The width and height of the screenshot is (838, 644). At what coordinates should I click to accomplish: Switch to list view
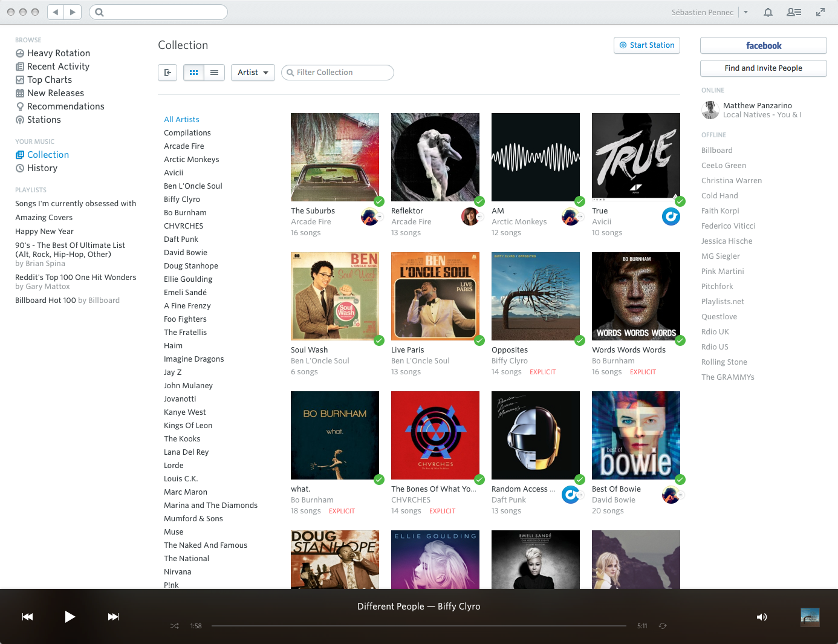tap(214, 73)
